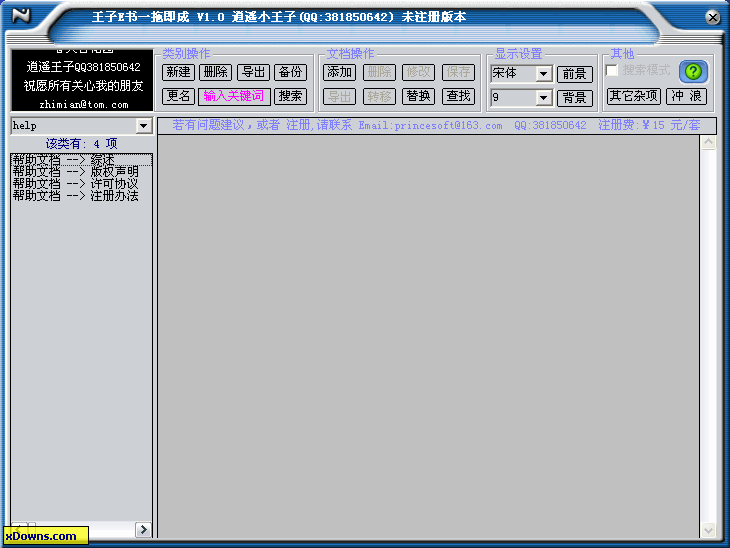Select list item 帮助文档 --> 综述

(x=81, y=160)
